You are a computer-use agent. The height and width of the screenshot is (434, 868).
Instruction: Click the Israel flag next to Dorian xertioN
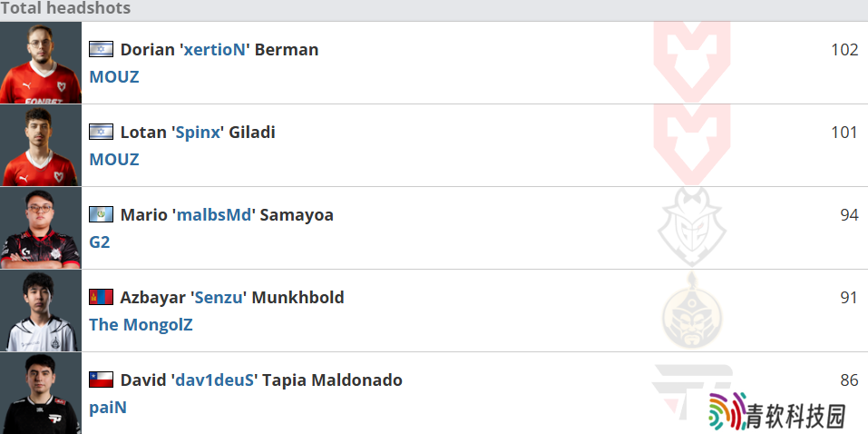point(102,49)
